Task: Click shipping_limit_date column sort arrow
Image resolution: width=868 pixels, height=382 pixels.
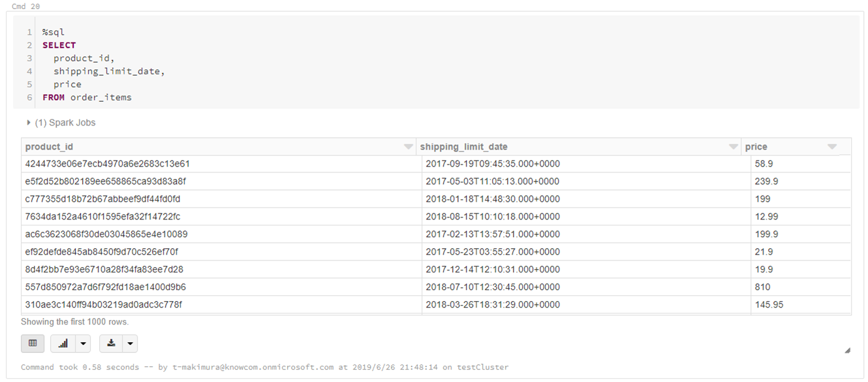Action: point(734,147)
